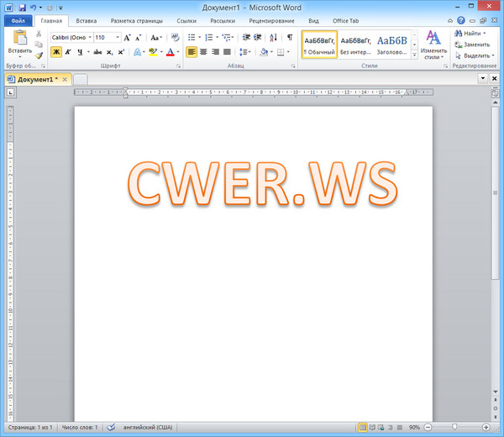This screenshot has height=437, width=504.
Task: Click the vertical scrollbar on the right
Action: 495,193
